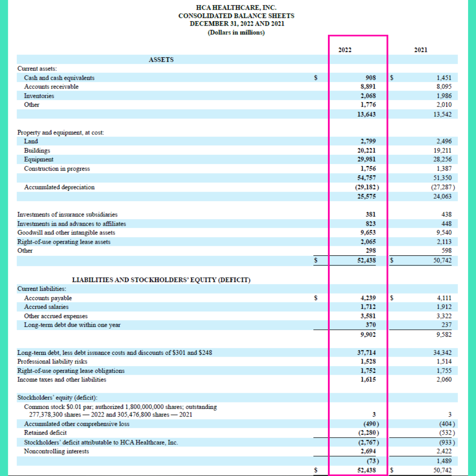Select 2022 long-term debt value '37,714'
This screenshot has width=476, height=476.
[x=366, y=353]
